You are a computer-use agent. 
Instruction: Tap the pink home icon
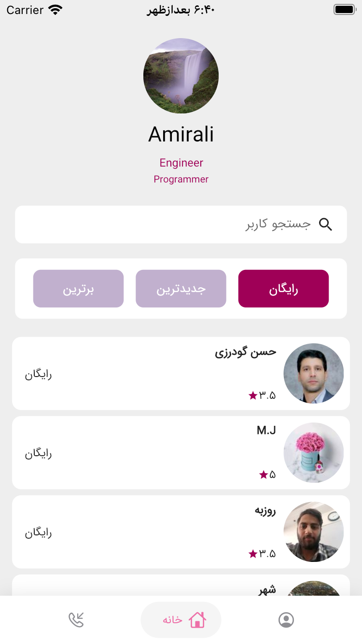click(197, 620)
